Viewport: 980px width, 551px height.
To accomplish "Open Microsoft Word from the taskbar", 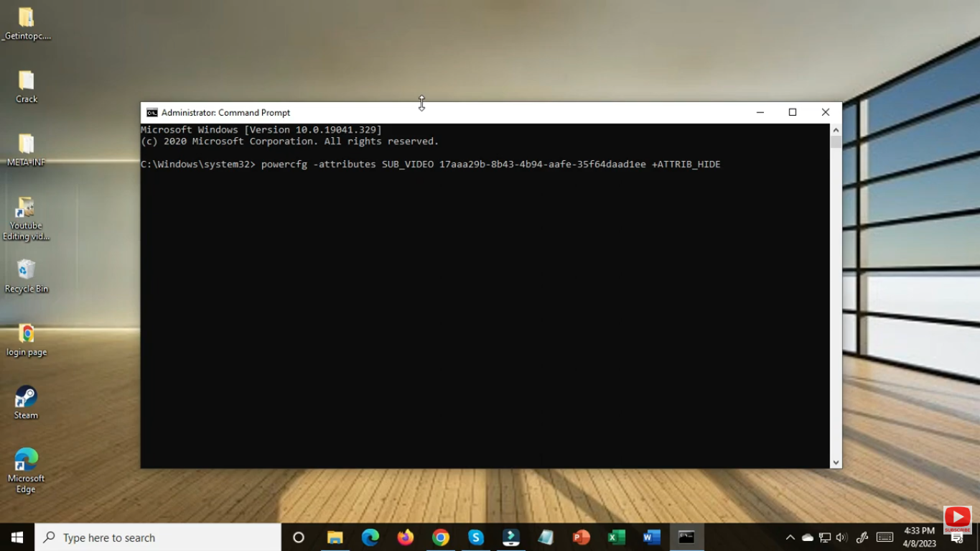I will pyautogui.click(x=650, y=537).
